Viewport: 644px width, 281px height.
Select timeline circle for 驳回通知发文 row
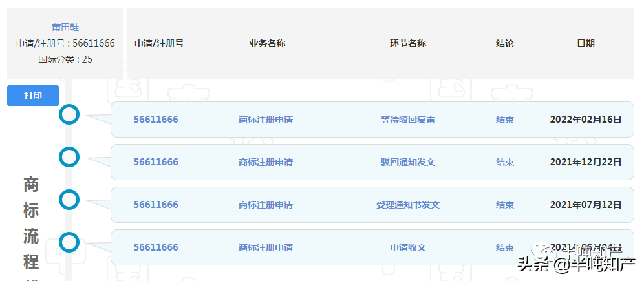pos(69,157)
